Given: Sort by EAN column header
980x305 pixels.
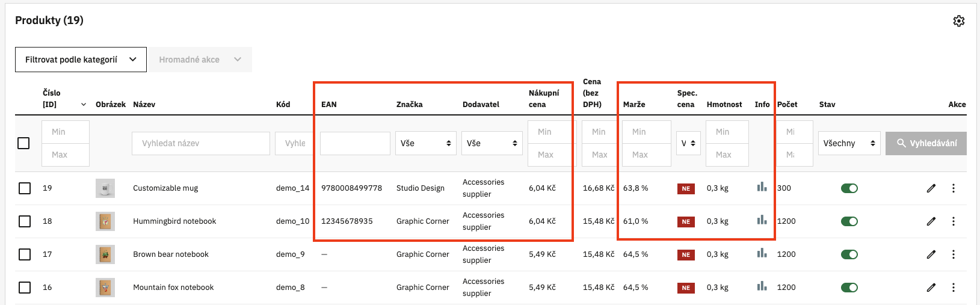Looking at the screenshot, I should pos(329,105).
